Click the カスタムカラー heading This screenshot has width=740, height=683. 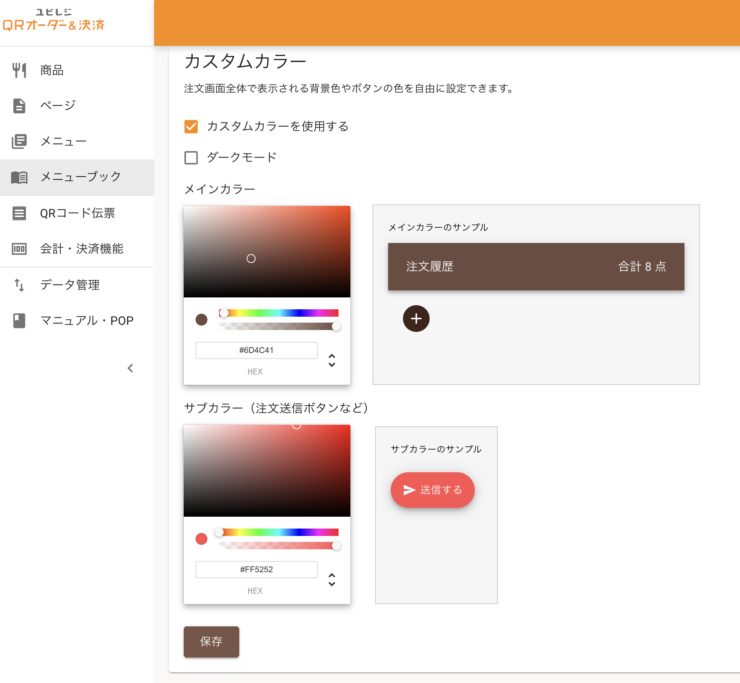coord(245,61)
